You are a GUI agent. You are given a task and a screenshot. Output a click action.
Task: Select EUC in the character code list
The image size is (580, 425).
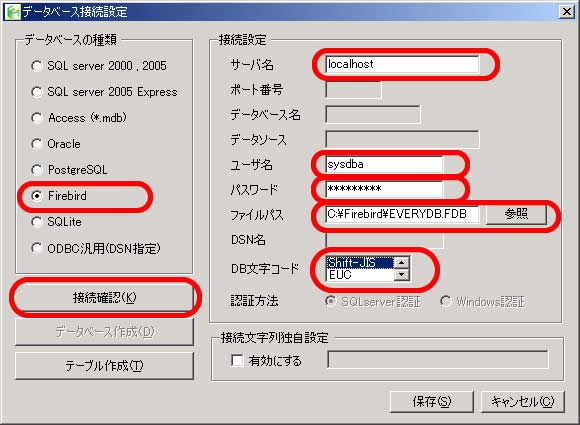(360, 275)
